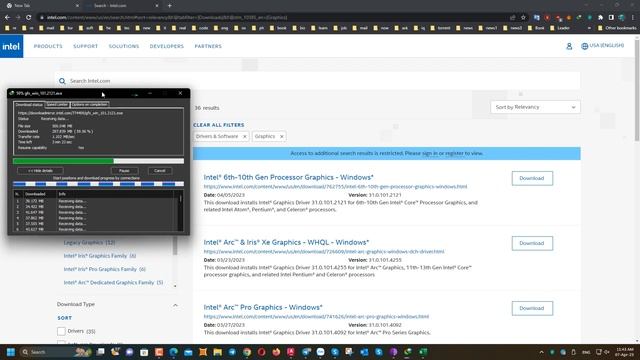
Task: Open the Opera icon in the taskbar
Action: (262, 352)
